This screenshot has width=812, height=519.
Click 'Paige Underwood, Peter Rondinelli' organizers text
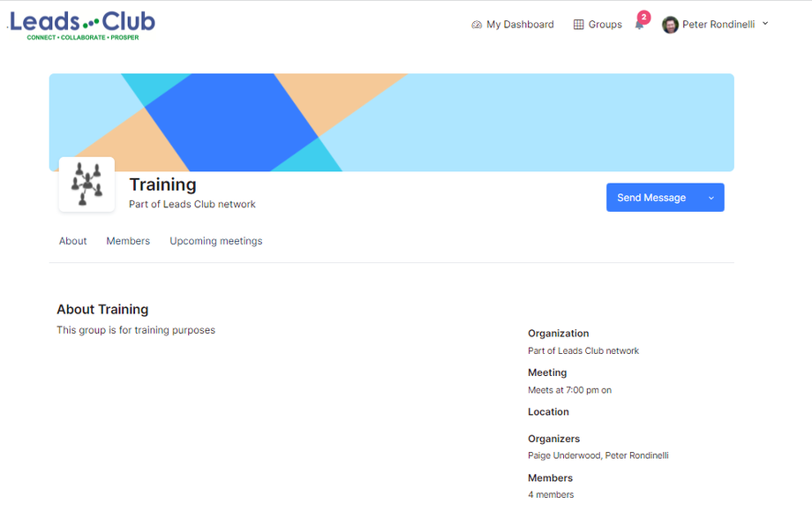point(598,455)
